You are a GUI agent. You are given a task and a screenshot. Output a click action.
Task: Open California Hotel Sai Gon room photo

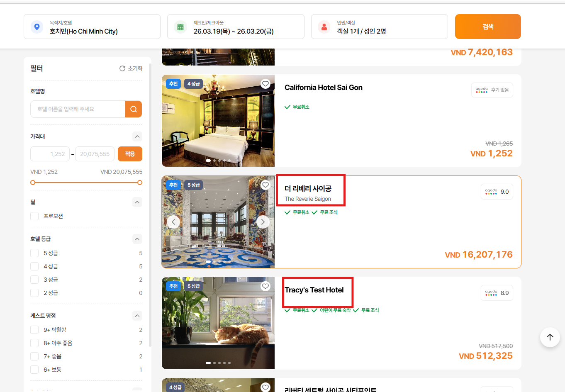coord(218,121)
